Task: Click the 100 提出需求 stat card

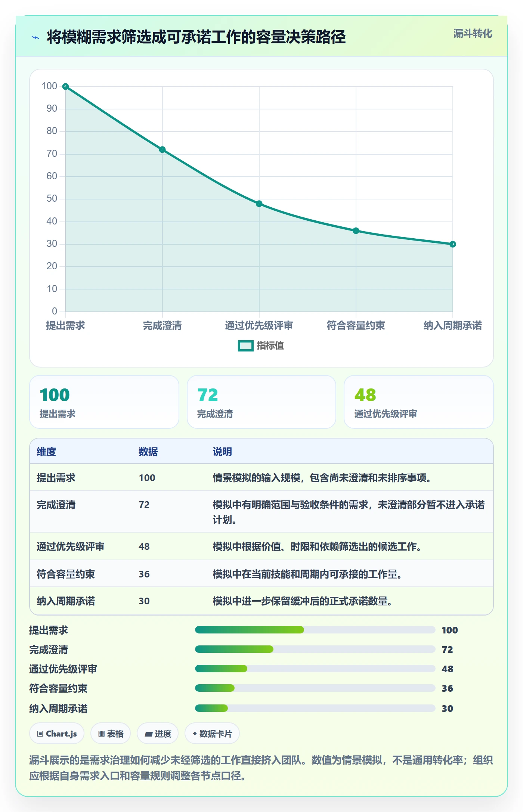Action: tap(104, 402)
